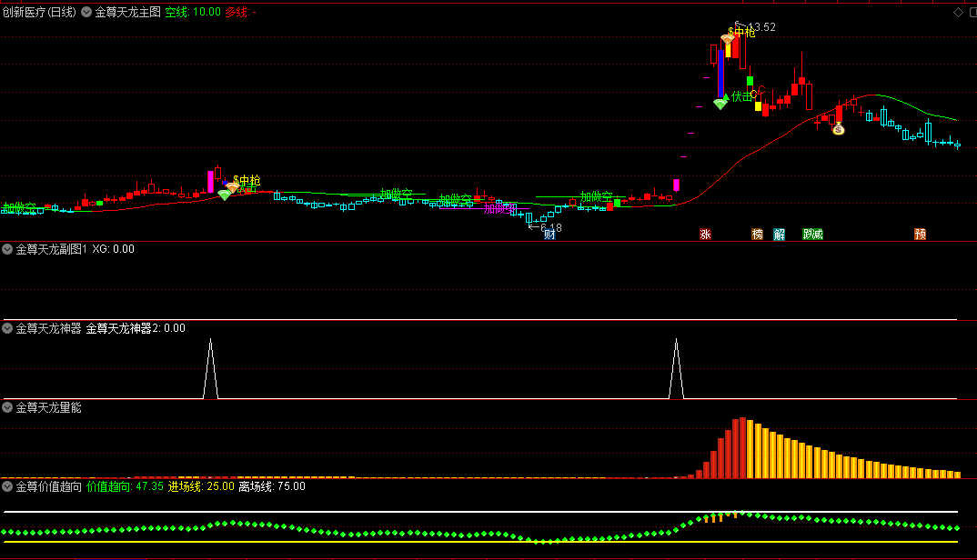Expand the 金尊天龙量能 panel arrow
This screenshot has height=560, width=977.
tap(7, 407)
